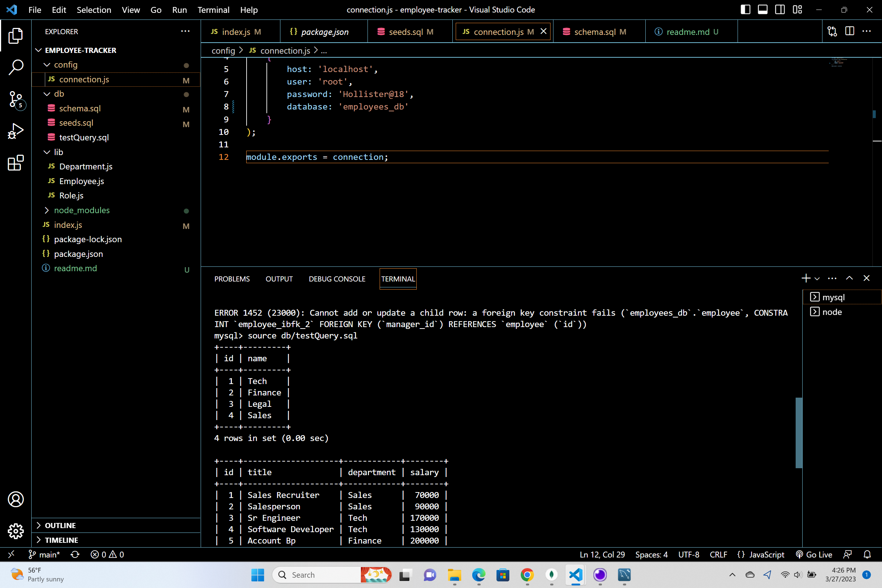Switch to the DEBUG CONSOLE tab

pos(336,279)
